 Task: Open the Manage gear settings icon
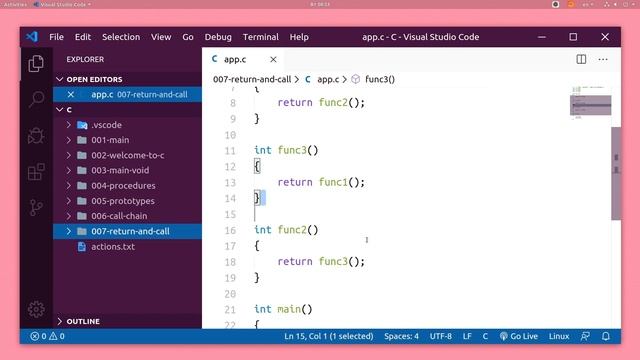click(x=36, y=309)
